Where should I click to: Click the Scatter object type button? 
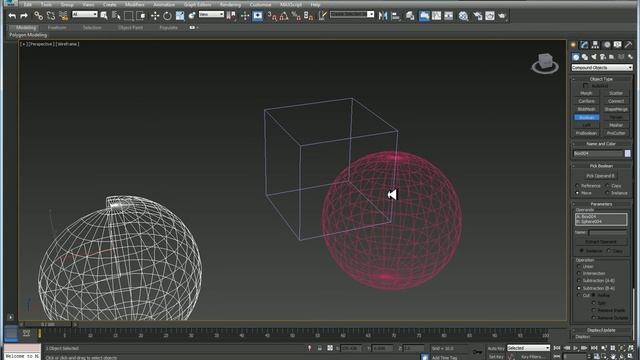[x=616, y=93]
